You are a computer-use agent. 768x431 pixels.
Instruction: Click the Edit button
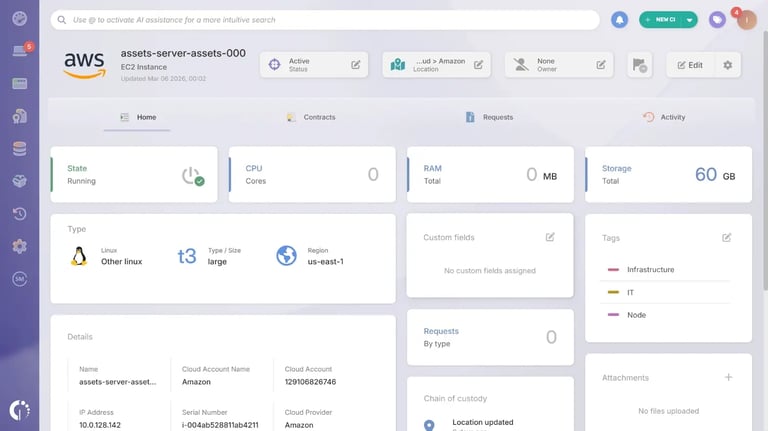[x=690, y=65]
